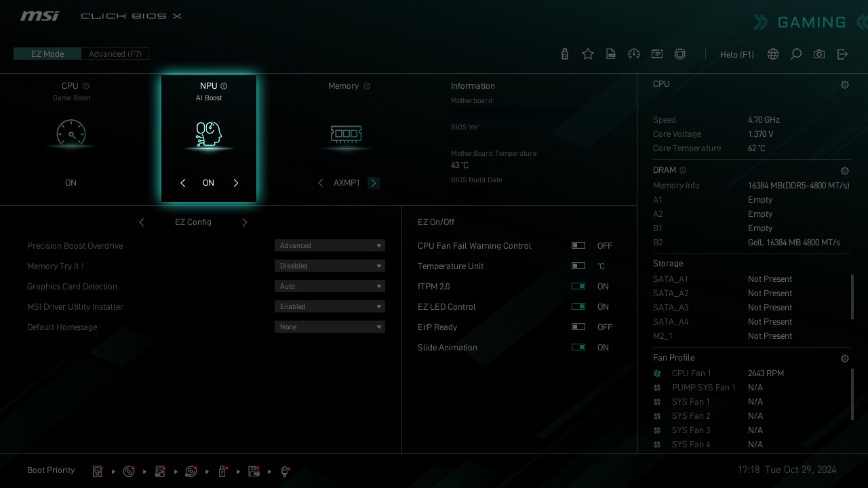868x488 pixels.
Task: Switch to Advanced (F7) mode tab
Action: [x=115, y=54]
